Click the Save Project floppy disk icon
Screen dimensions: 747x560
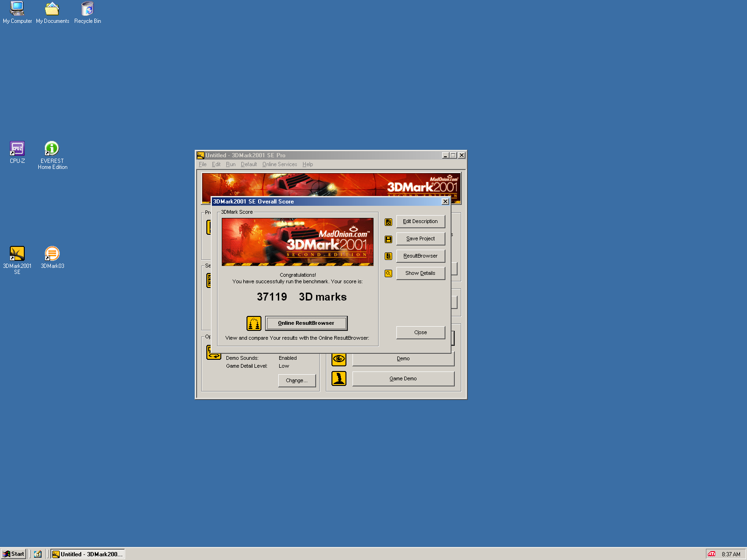point(388,239)
